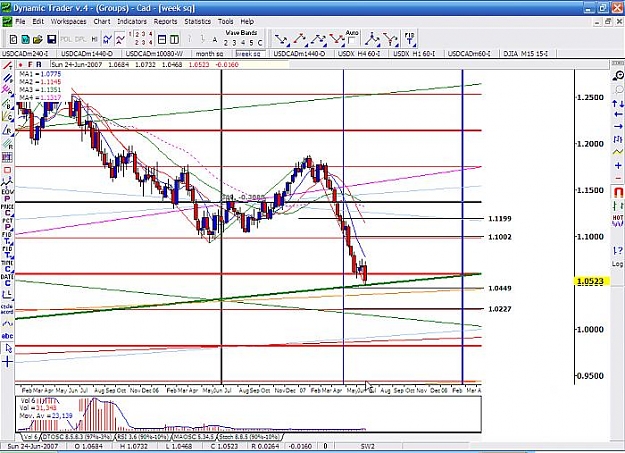Switch to DJIA M15 15-I tab

coord(525,53)
